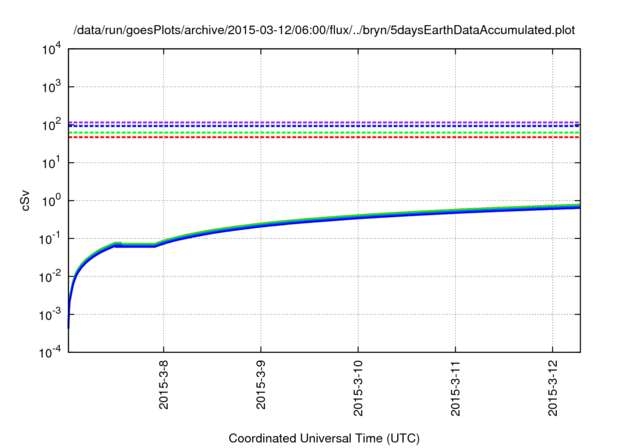The width and height of the screenshot is (640, 448).
Task: Click the 10^0 y-axis tick label
Action: click(51, 200)
